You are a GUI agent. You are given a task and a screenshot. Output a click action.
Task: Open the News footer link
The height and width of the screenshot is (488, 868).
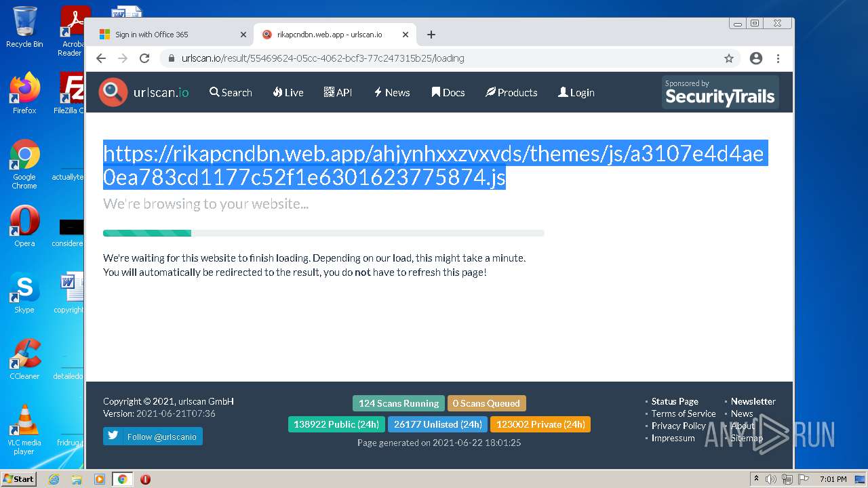[742, 413]
